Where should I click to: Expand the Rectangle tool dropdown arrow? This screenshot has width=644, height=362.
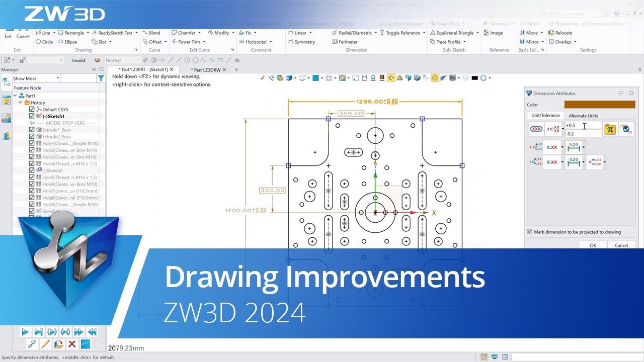[x=88, y=33]
